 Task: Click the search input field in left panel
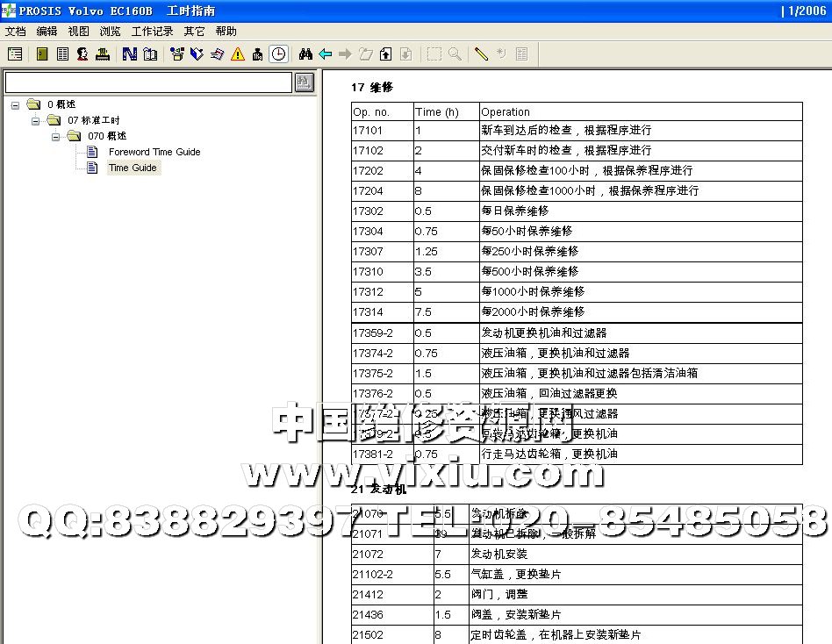147,82
